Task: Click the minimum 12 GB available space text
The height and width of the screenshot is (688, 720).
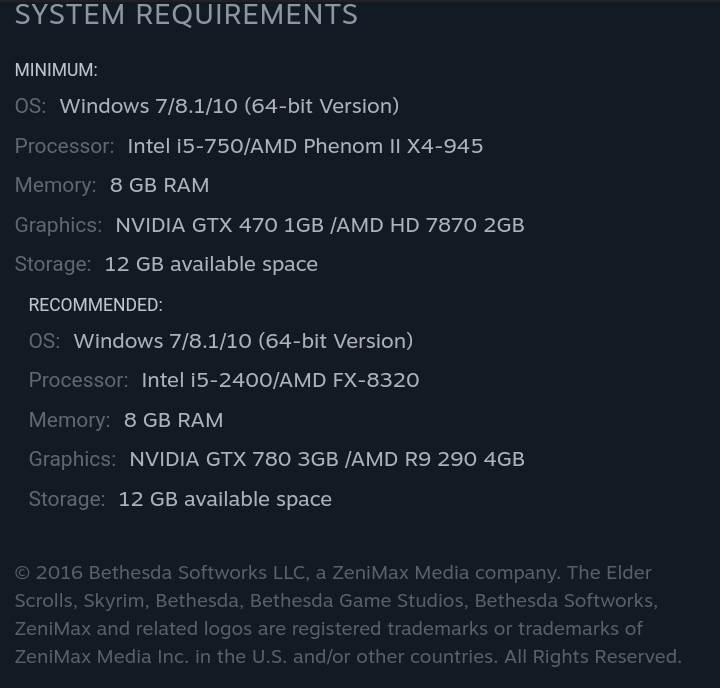Action: [211, 264]
